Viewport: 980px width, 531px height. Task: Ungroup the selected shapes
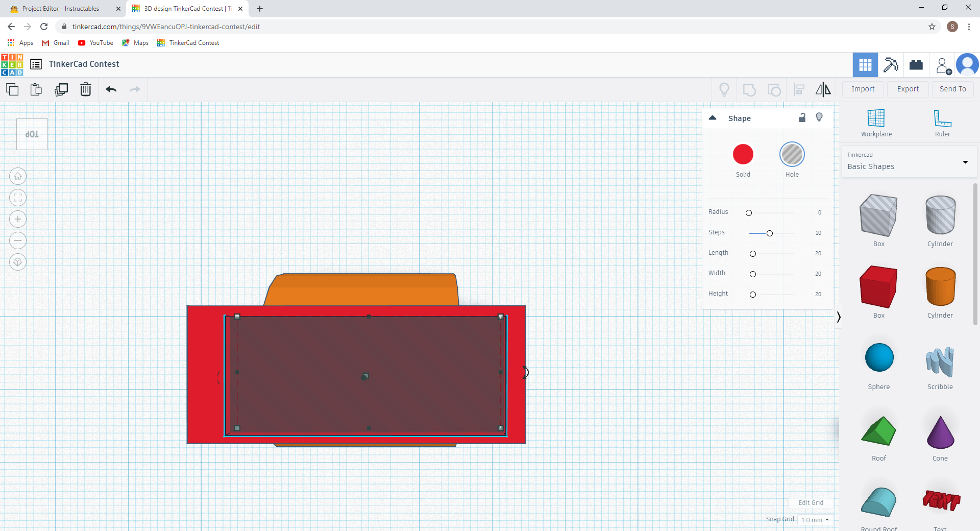point(774,90)
